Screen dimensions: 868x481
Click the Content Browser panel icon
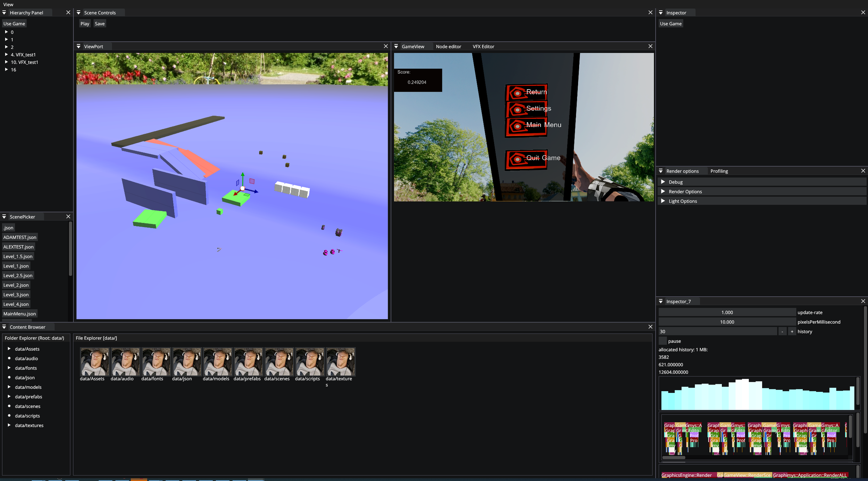click(x=4, y=327)
